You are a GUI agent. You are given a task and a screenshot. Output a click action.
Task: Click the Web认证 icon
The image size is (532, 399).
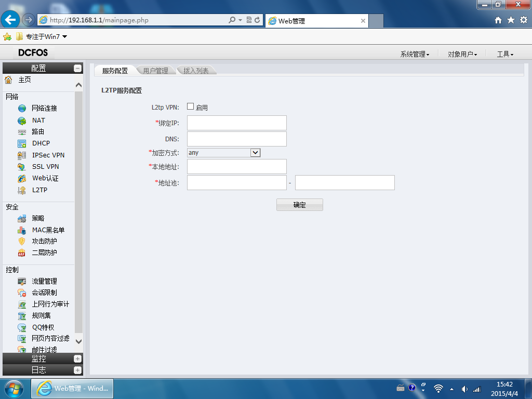pos(22,179)
